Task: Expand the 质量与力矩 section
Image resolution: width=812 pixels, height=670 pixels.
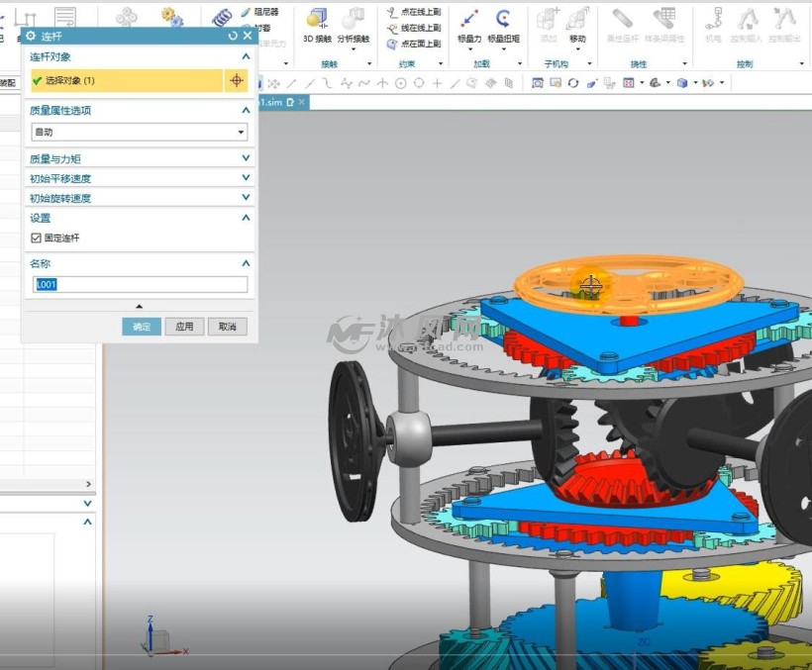Action: 140,158
